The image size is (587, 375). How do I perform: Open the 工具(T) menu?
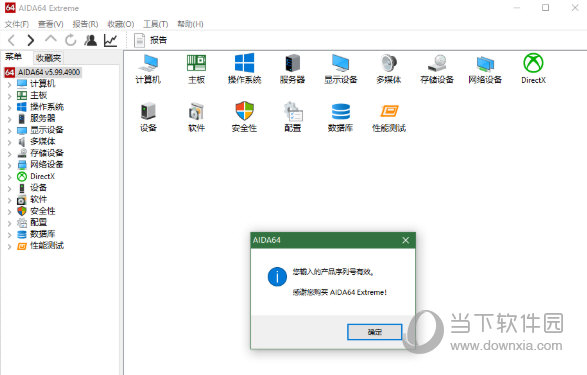(x=156, y=24)
